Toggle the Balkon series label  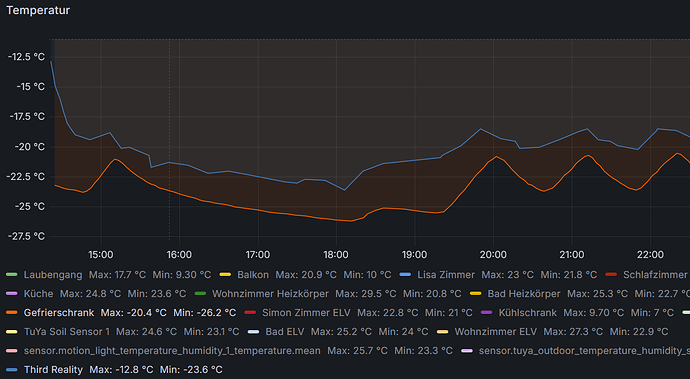(253, 275)
